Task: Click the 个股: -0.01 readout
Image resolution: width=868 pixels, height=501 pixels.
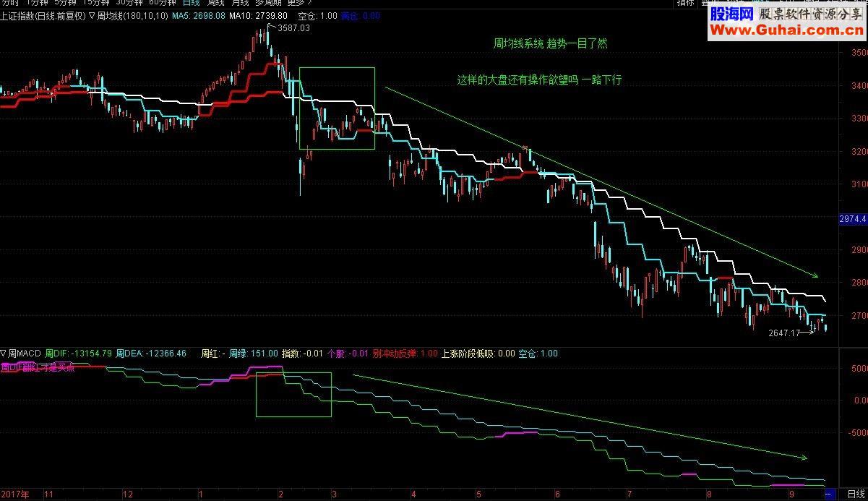Action: 348,354
